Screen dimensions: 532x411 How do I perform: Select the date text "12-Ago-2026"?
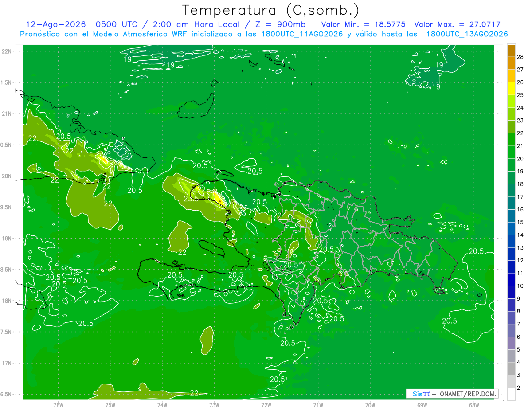(x=56, y=24)
